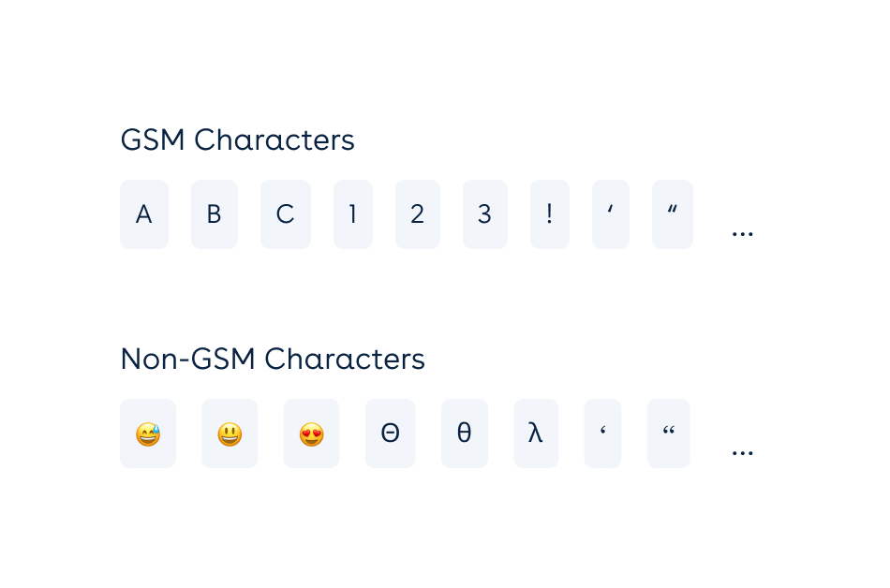The height and width of the screenshot is (588, 890).
Task: Expand the Non-GSM characters ellipsis
Action: point(742,451)
